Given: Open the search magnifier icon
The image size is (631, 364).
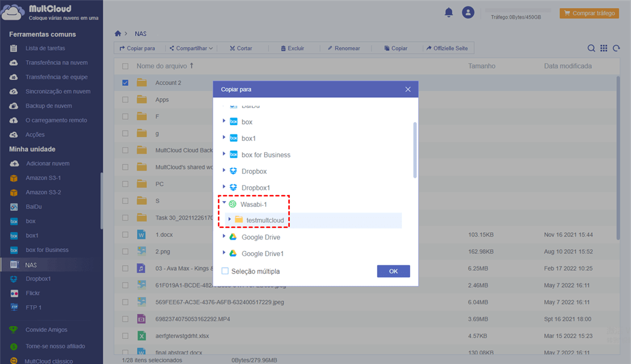Looking at the screenshot, I should coord(592,48).
